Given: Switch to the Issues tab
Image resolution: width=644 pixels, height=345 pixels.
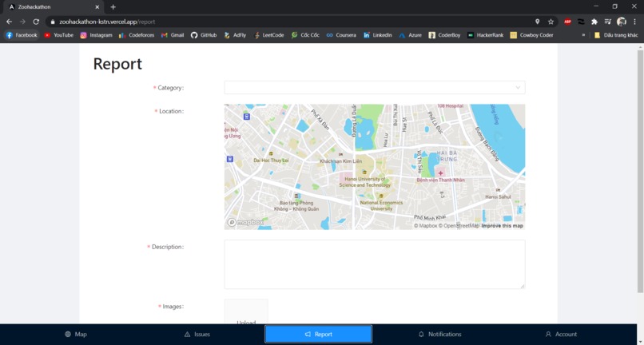Looking at the screenshot, I should tap(197, 335).
